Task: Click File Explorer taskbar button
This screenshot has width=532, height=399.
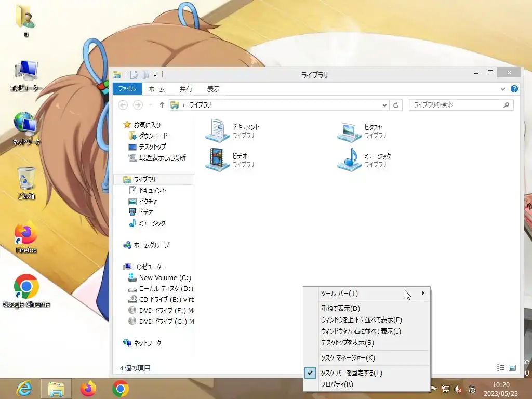Action: (x=56, y=389)
